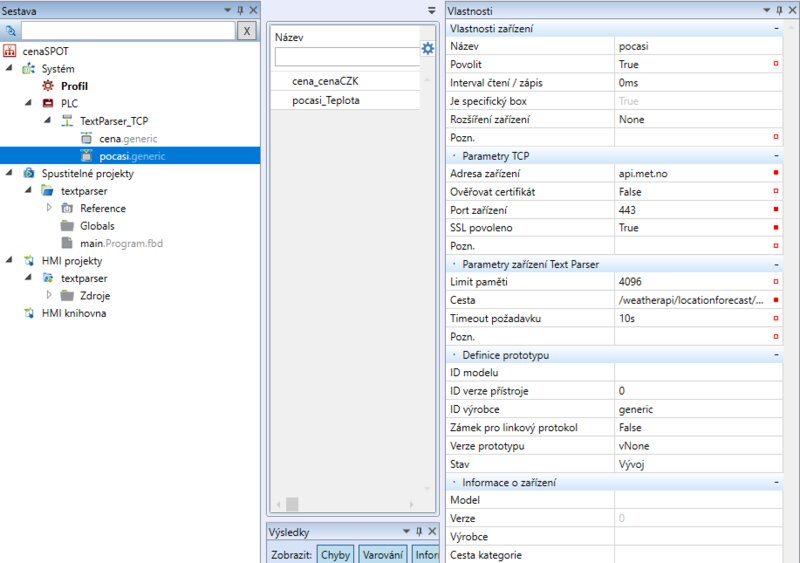Open the Výsledky panel dropdown menu
Image resolution: width=800 pixels, height=563 pixels.
406,531
